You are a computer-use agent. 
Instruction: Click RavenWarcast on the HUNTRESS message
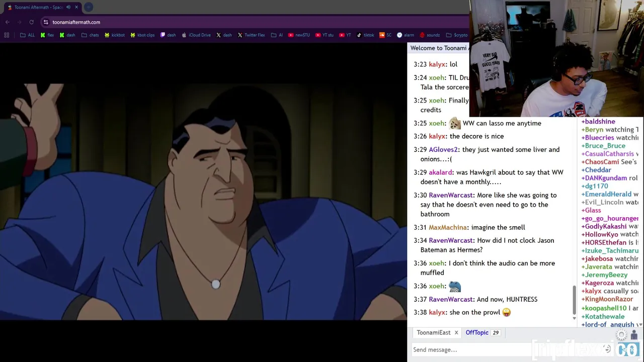click(x=451, y=299)
